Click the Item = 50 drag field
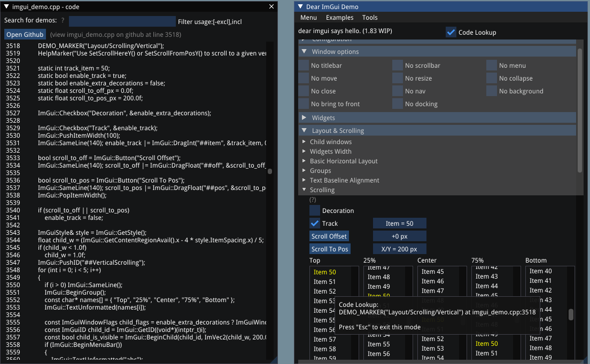Screen dimensions: 590x364 [400, 223]
